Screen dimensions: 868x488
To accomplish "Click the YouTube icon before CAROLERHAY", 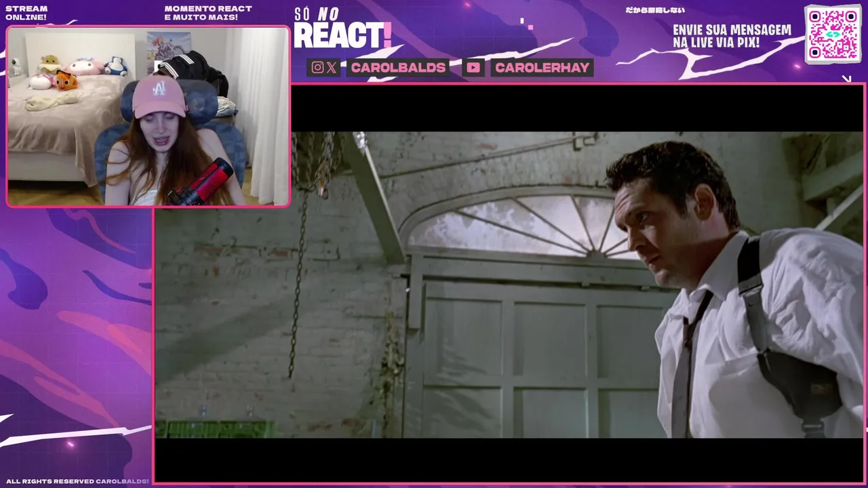I will click(473, 67).
